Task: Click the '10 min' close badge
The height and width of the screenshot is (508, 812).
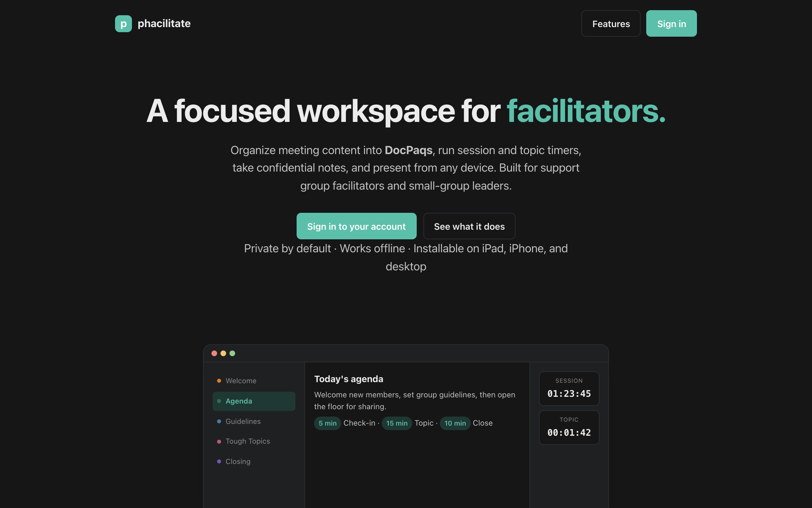Action: 455,423
